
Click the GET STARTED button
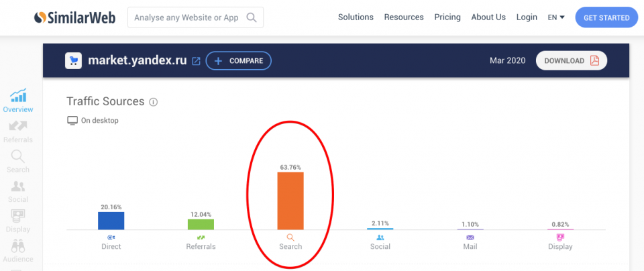606,17
